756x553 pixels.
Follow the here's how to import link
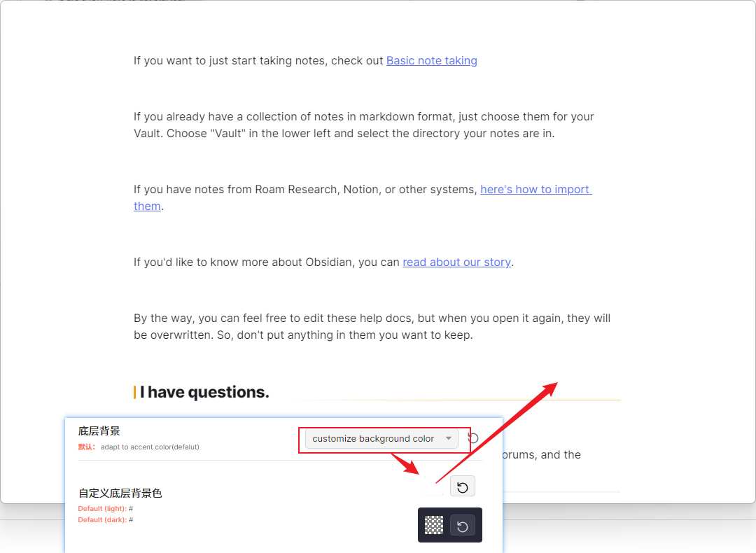tap(535, 190)
